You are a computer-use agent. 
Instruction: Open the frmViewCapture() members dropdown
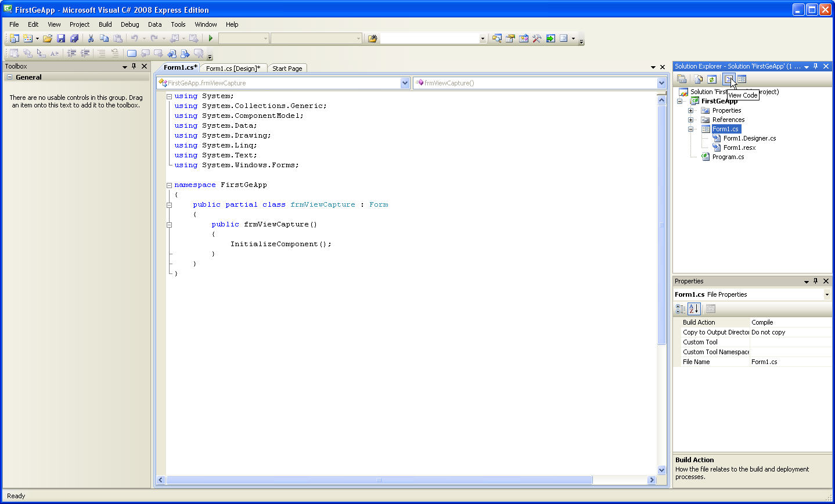661,83
